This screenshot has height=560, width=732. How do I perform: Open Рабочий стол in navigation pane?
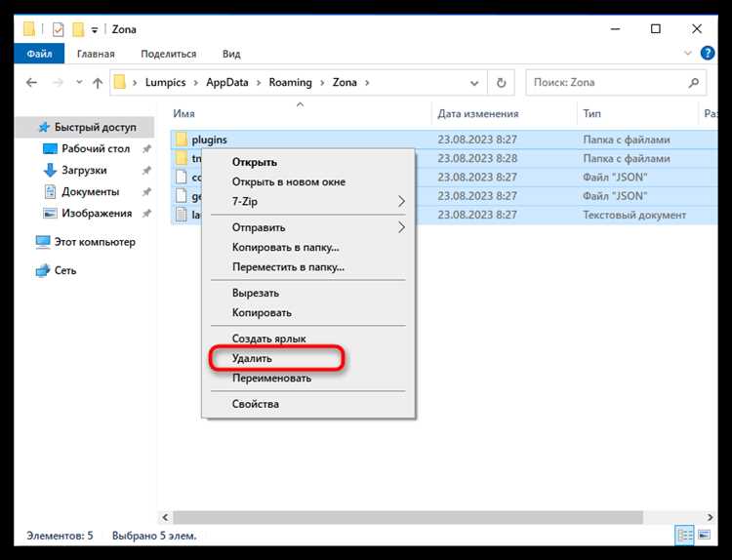[96, 148]
